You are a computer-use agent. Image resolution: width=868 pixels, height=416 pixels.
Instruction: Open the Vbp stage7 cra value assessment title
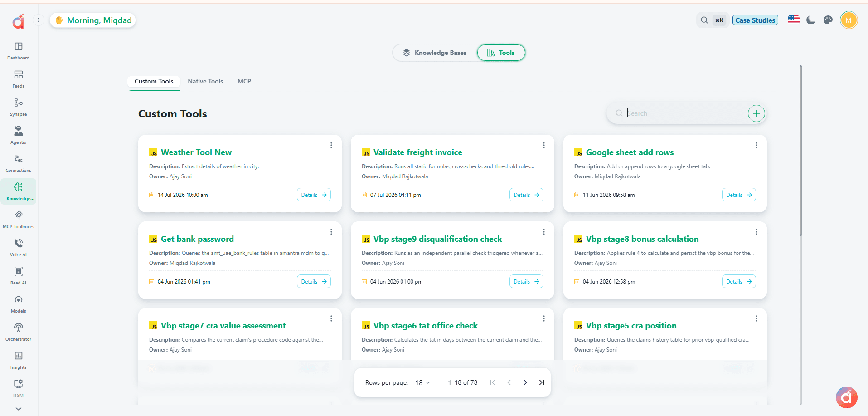coord(223,326)
